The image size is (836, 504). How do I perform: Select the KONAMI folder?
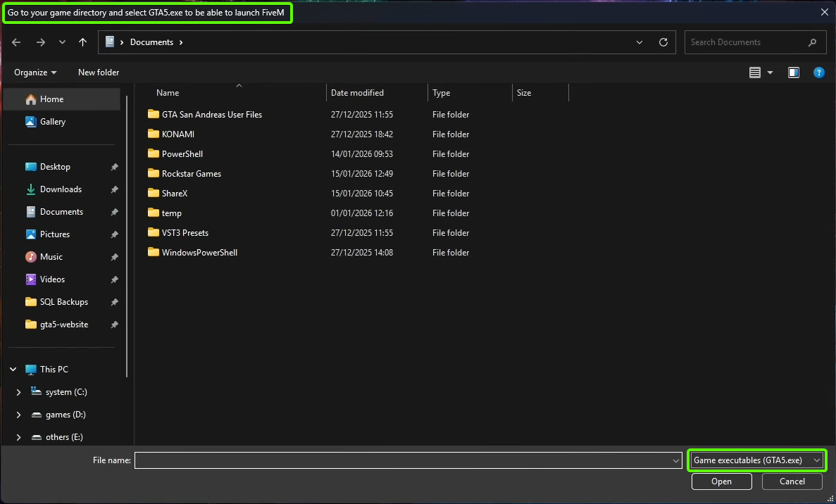[178, 134]
